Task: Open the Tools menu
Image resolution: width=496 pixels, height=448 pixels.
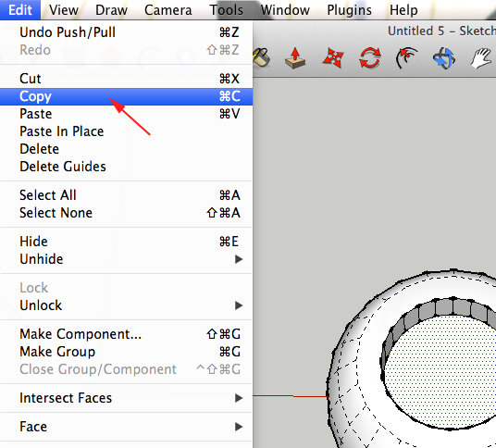Action: click(x=227, y=10)
